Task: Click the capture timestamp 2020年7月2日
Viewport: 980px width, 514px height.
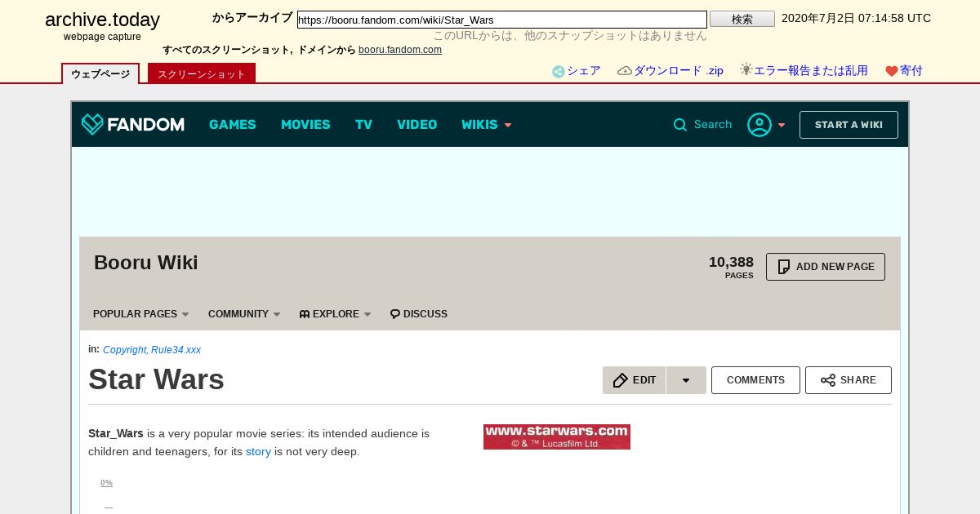Action: (x=856, y=18)
